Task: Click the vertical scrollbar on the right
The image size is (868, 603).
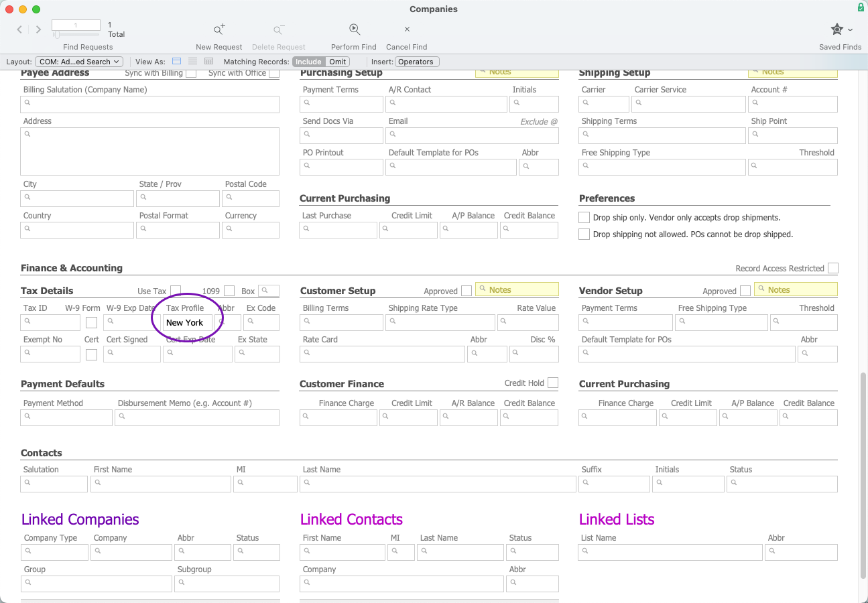Action: [862, 476]
